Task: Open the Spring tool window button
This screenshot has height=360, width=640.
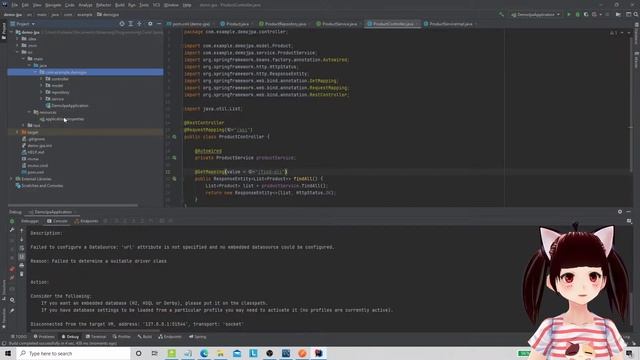Action: pyautogui.click(x=198, y=337)
